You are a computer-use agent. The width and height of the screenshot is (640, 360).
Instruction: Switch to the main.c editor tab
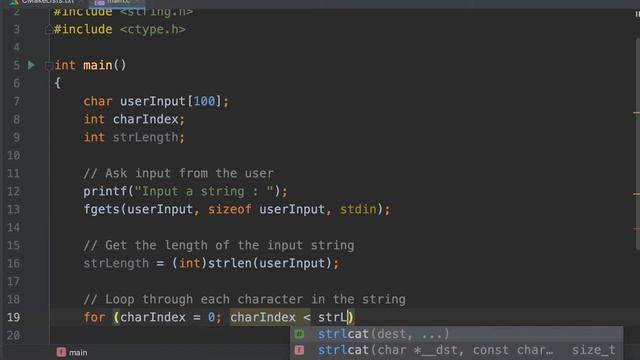tap(117, 2)
